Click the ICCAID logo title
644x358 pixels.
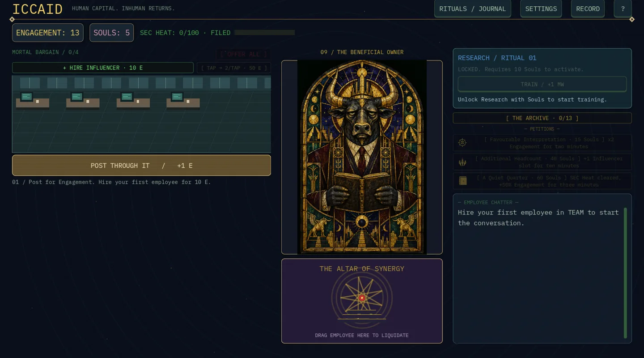pos(38,9)
